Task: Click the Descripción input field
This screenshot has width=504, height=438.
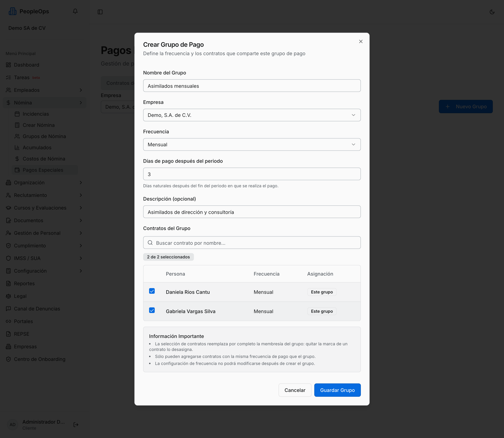Action: (x=252, y=212)
